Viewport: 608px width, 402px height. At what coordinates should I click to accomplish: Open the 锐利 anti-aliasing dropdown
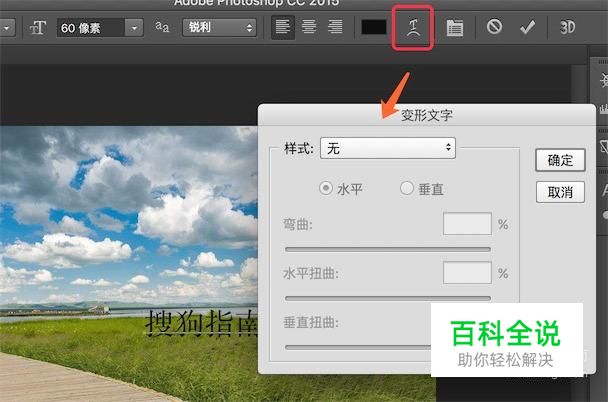click(219, 28)
